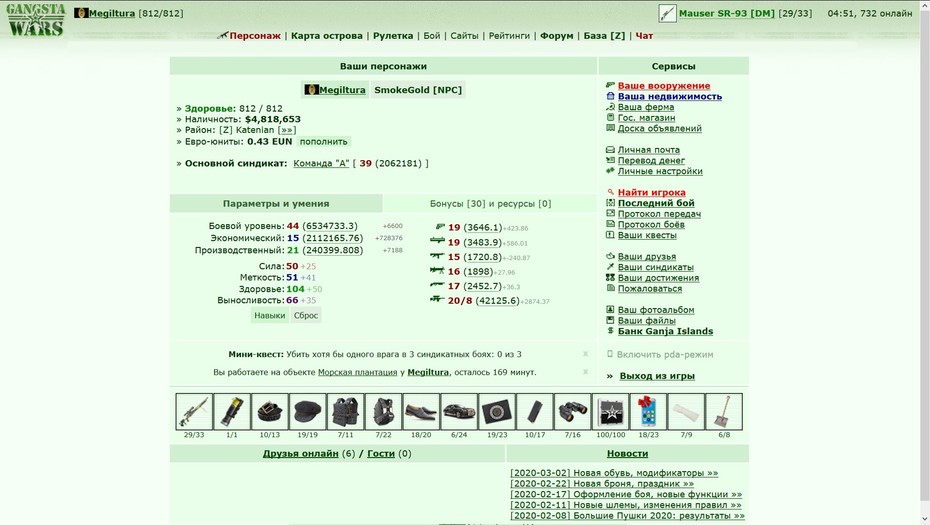Click the Gangsta Wars logo
Viewport: 930px width, 525px height.
[36, 20]
